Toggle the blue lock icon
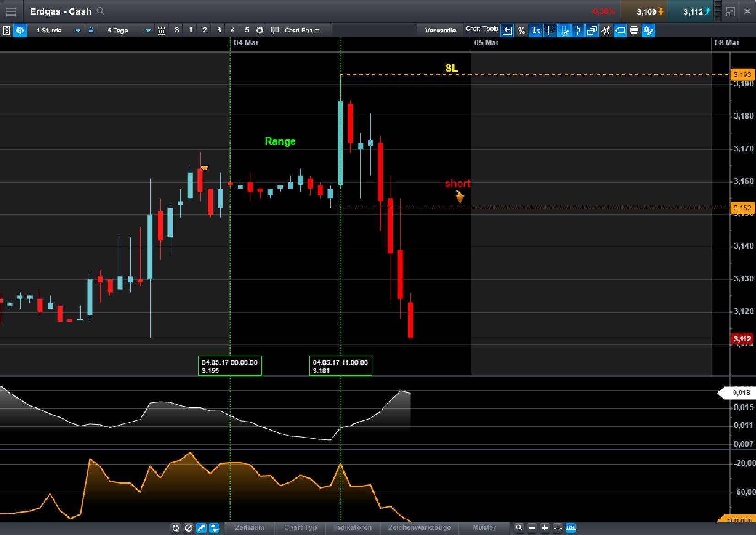756x535 pixels. 92,30
